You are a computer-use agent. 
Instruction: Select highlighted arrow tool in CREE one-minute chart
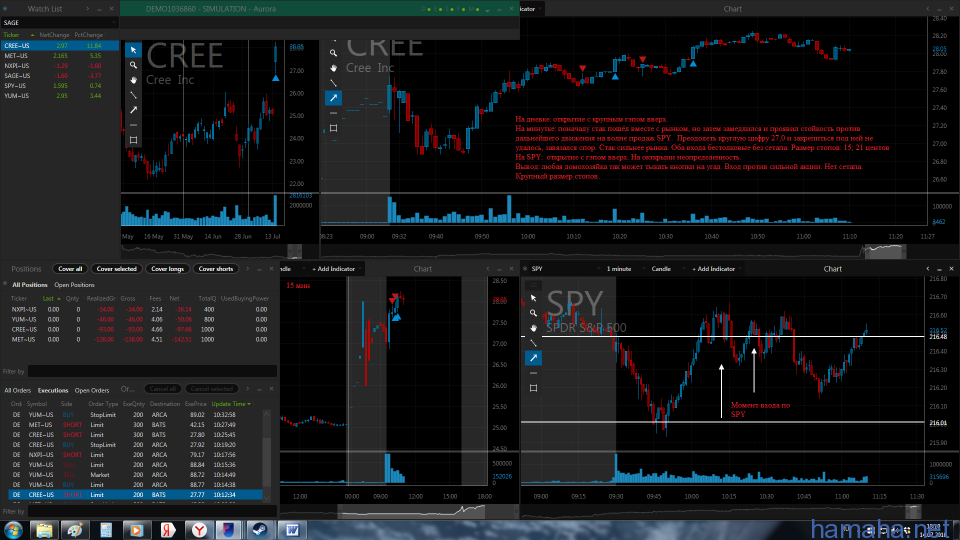coord(333,98)
